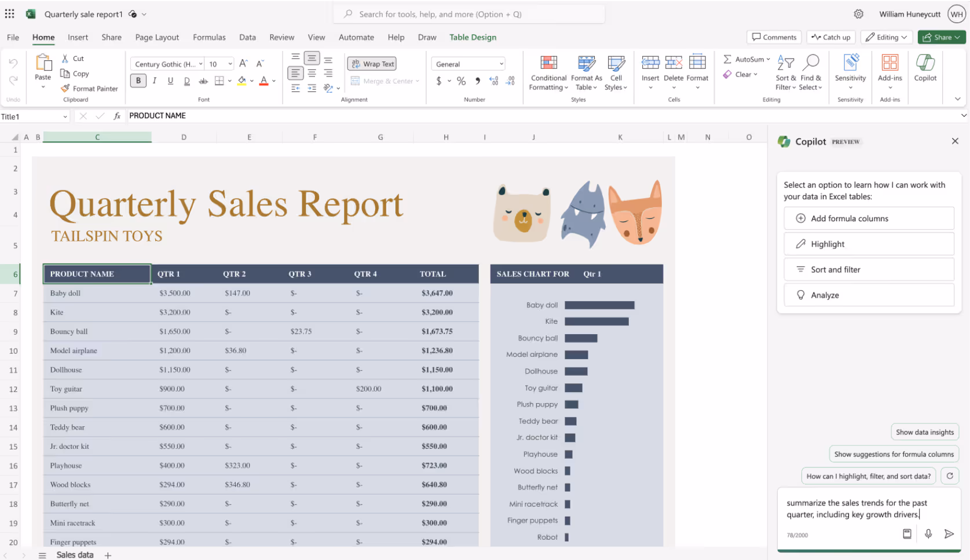Open Find & Select magnifier

[811, 63]
